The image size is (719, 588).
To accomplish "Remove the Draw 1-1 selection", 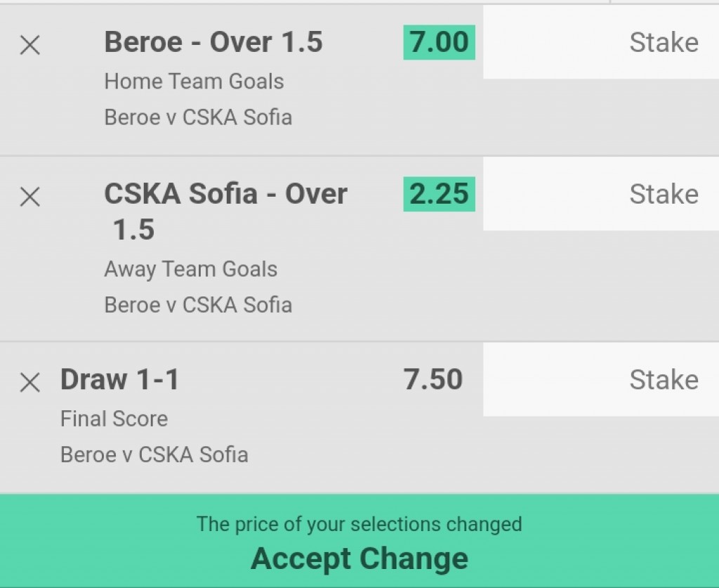I will (30, 382).
